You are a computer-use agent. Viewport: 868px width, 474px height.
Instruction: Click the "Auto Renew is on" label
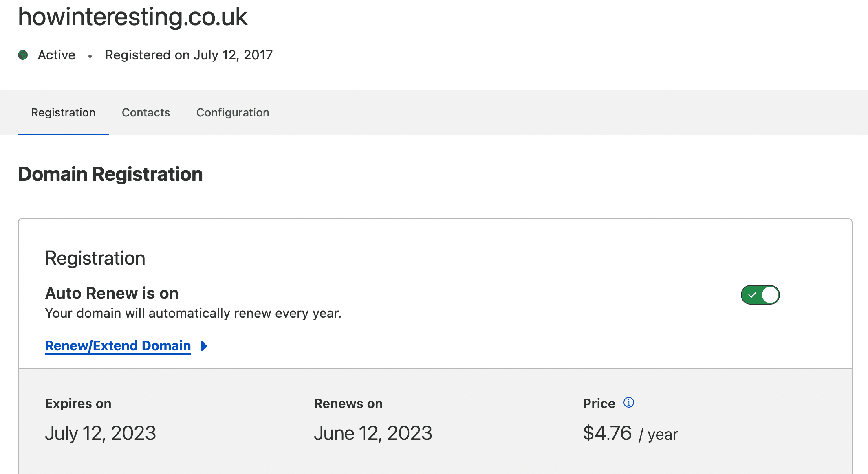pos(112,293)
